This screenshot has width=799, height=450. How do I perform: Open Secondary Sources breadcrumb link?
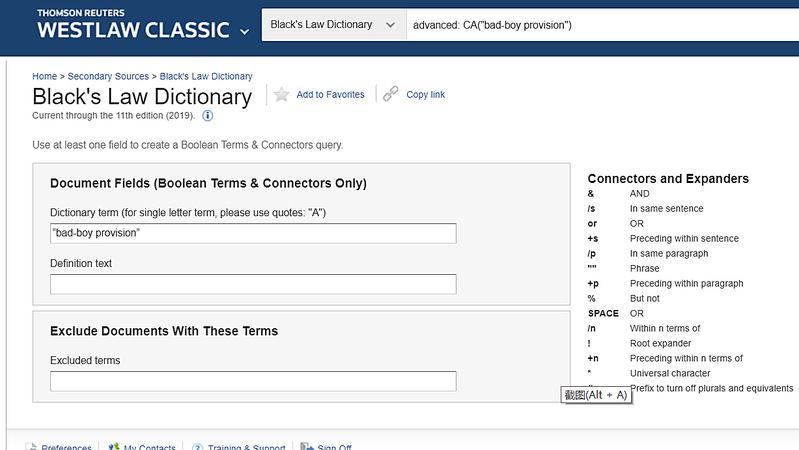[108, 76]
